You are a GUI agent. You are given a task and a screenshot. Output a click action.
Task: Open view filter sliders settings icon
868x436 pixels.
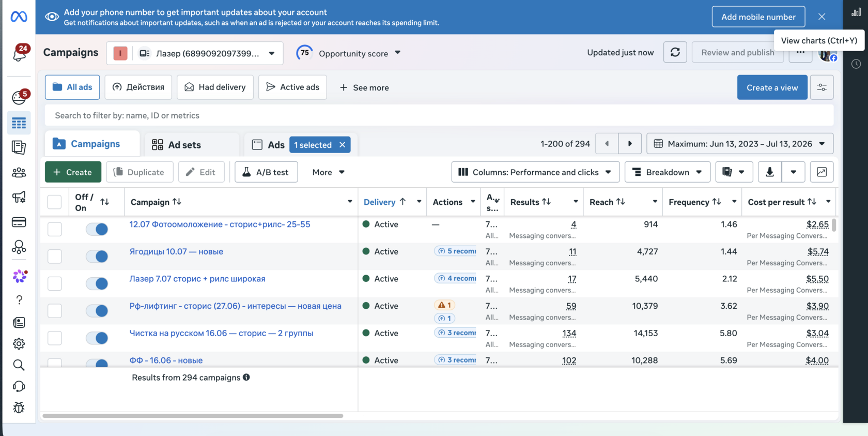tap(822, 87)
